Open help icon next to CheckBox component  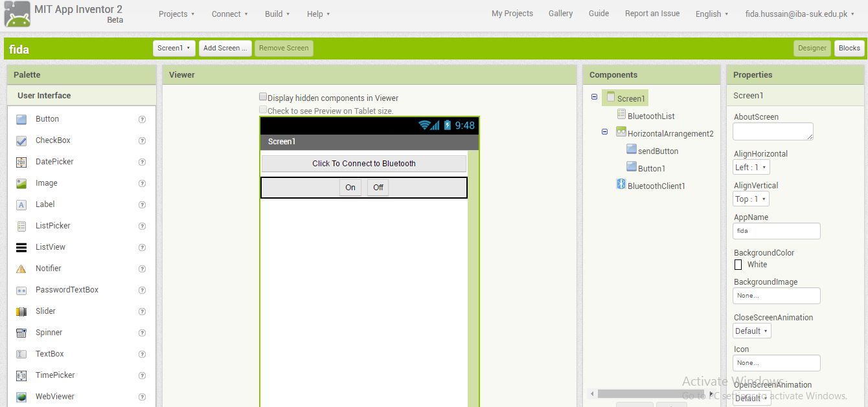pos(142,140)
